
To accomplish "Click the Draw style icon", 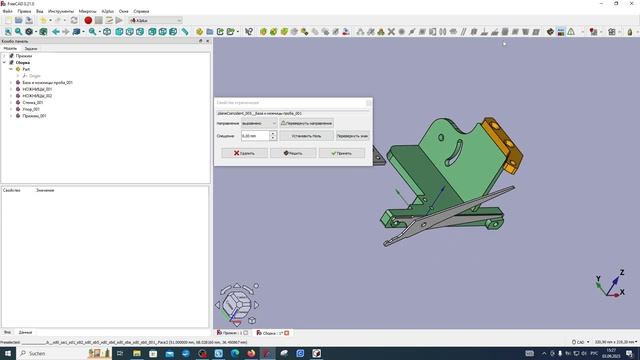I will pyautogui.click(x=29, y=31).
